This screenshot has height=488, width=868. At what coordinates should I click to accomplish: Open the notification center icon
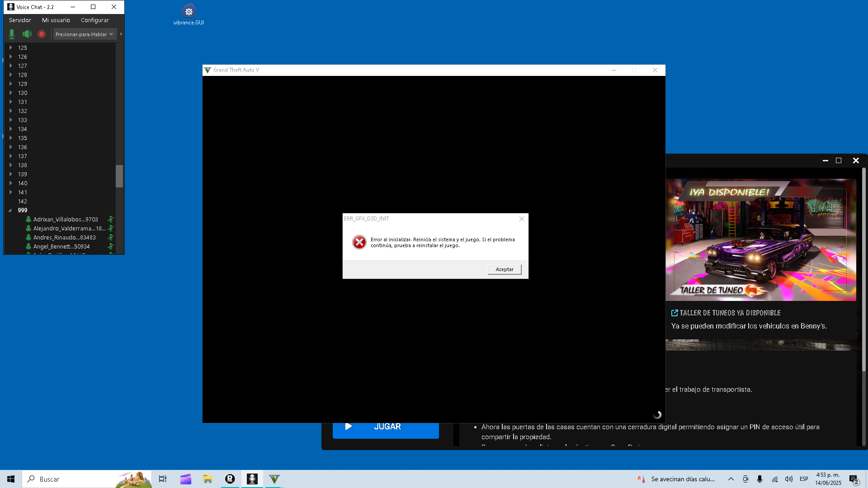click(x=853, y=479)
